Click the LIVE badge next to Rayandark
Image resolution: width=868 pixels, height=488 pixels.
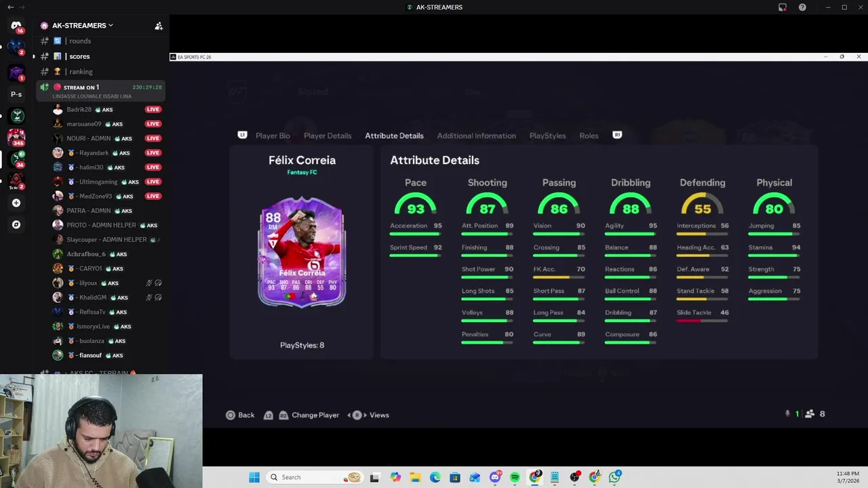coord(153,153)
